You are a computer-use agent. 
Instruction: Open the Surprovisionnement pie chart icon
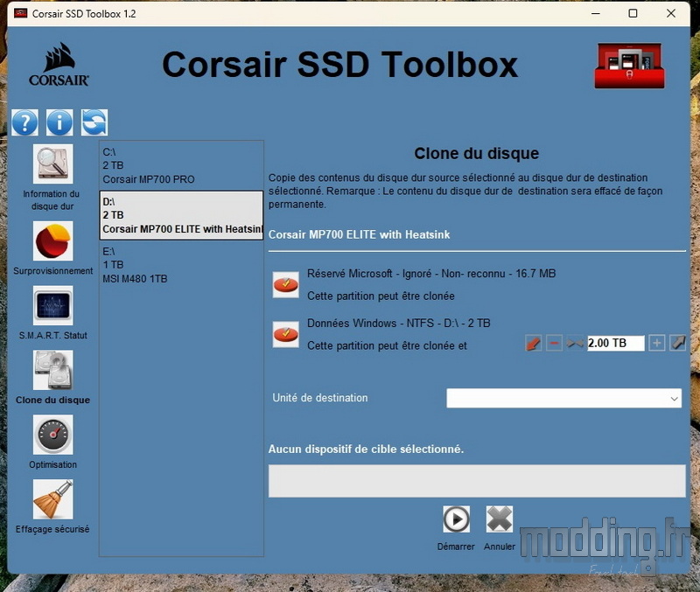click(52, 241)
